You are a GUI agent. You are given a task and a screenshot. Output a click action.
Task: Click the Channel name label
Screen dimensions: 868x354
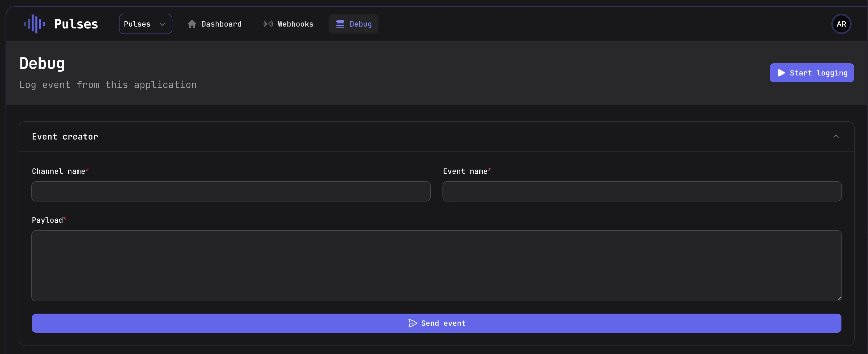click(60, 171)
